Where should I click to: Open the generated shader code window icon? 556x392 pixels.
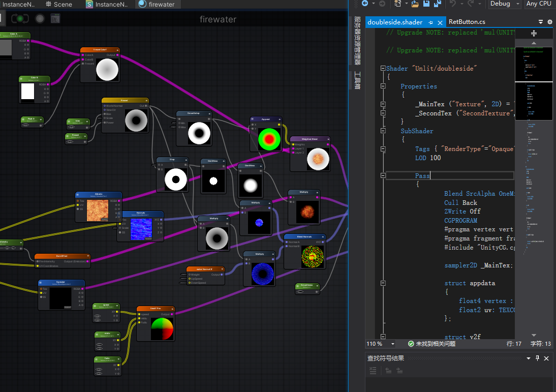[x=55, y=19]
